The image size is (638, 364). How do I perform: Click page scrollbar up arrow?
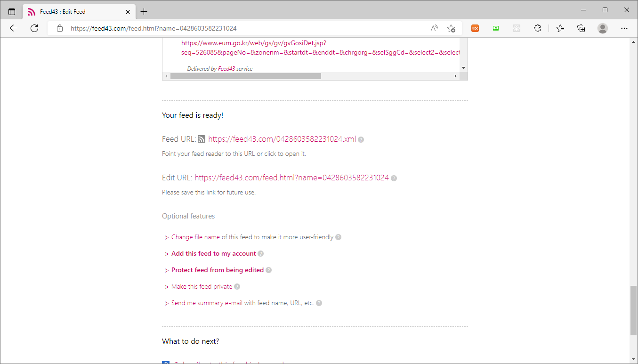click(633, 41)
